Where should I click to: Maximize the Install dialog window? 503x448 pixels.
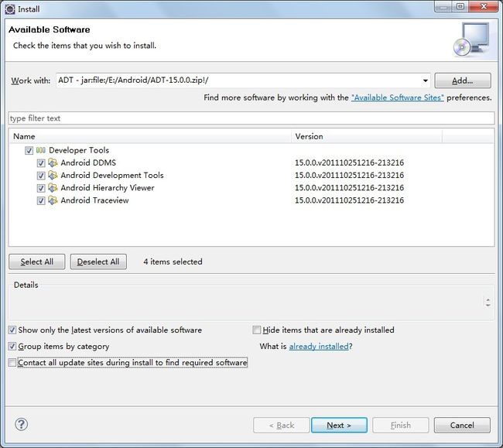[x=460, y=6]
